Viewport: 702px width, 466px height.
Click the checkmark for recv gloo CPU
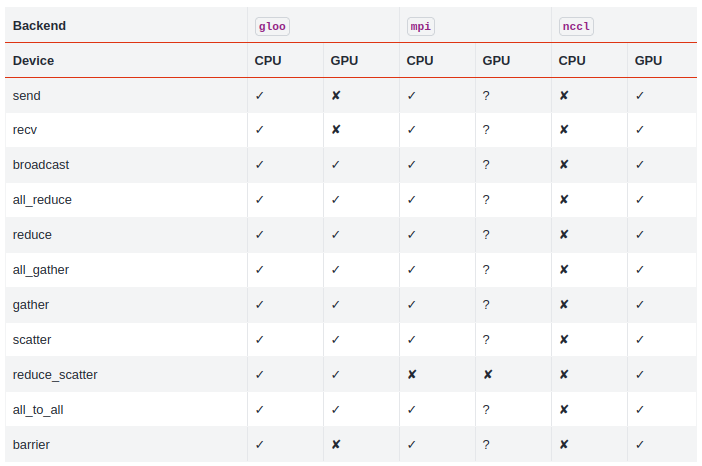[x=260, y=130]
